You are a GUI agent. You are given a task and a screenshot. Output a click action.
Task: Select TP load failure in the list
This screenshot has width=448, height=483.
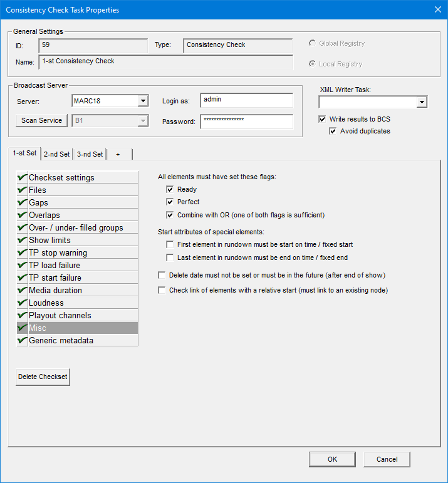point(55,265)
